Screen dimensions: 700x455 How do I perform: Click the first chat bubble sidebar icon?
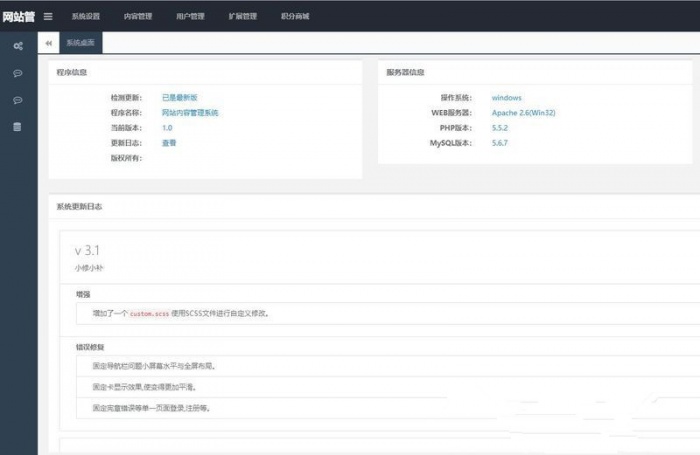18,74
